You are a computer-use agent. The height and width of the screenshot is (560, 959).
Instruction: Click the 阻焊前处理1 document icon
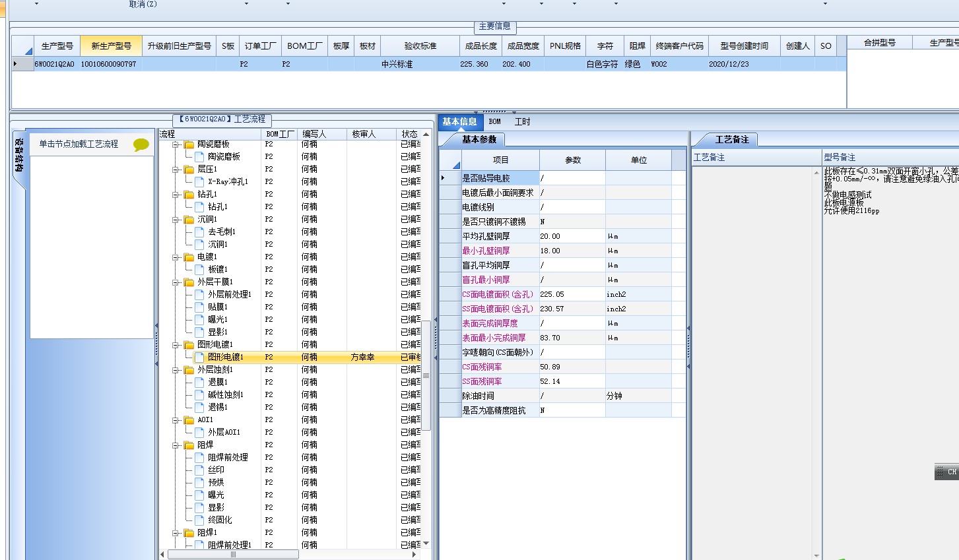point(199,545)
